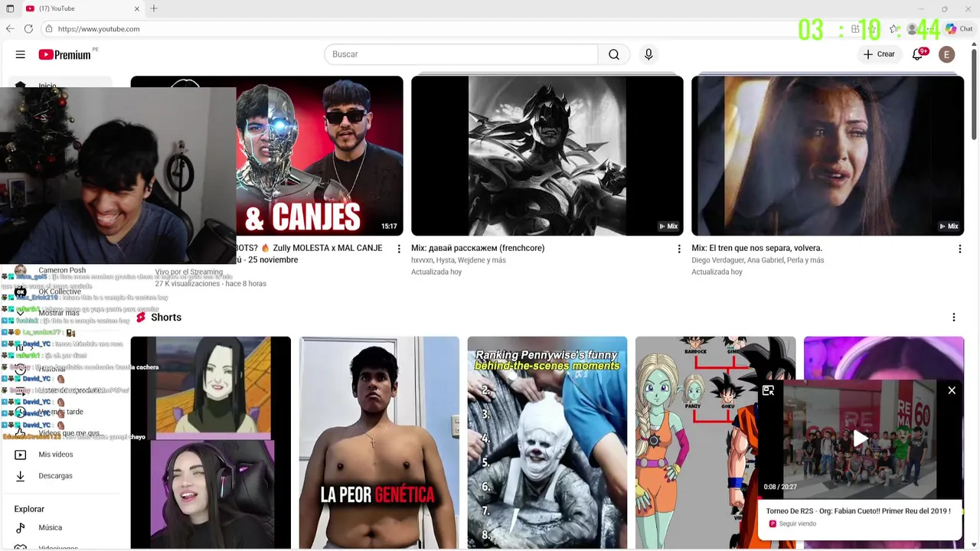This screenshot has width=980, height=551.
Task: Click the Shorts section heading
Action: coord(166,317)
